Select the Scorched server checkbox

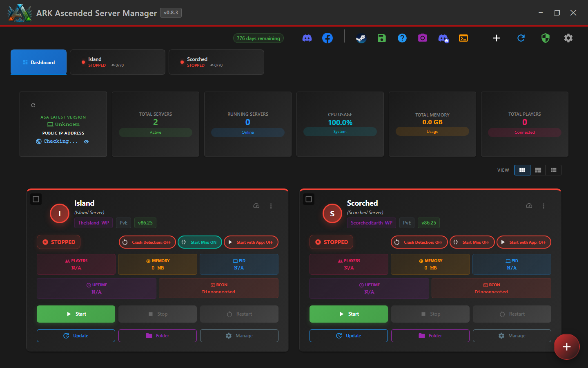(x=309, y=199)
